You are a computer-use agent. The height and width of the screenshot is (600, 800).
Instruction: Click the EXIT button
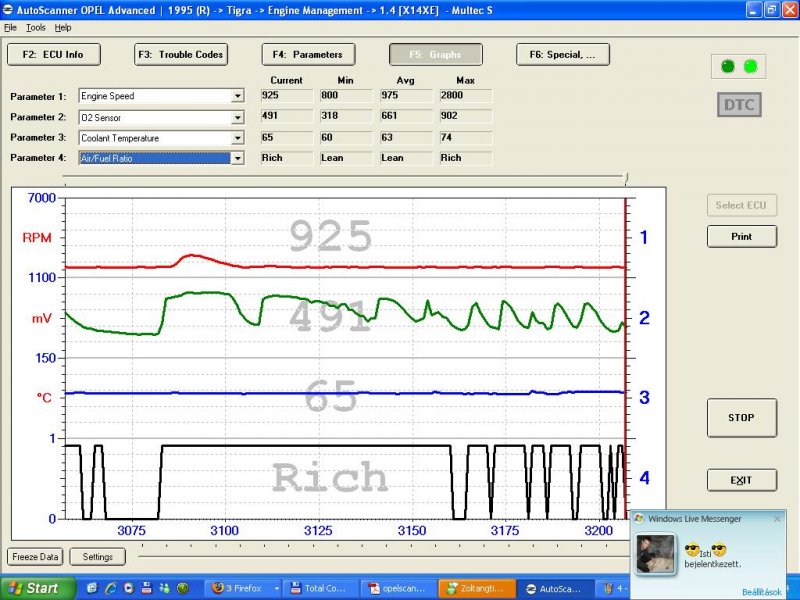pyautogui.click(x=742, y=481)
